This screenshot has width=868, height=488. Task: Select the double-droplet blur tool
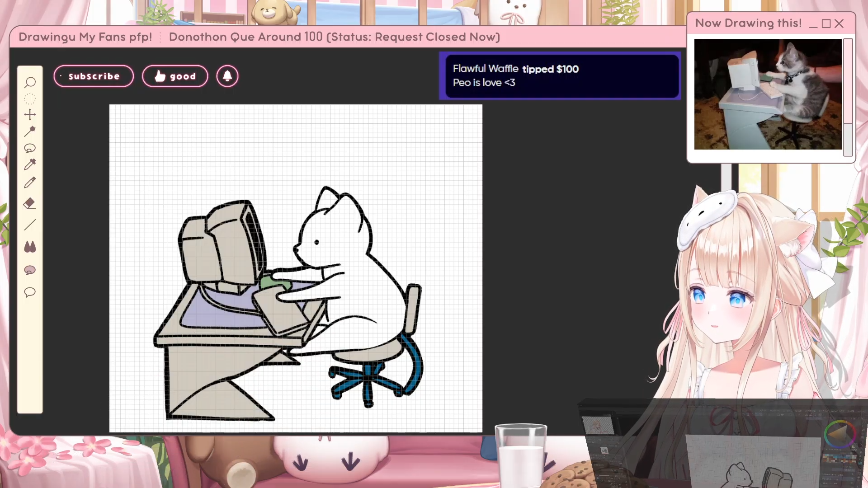(30, 247)
